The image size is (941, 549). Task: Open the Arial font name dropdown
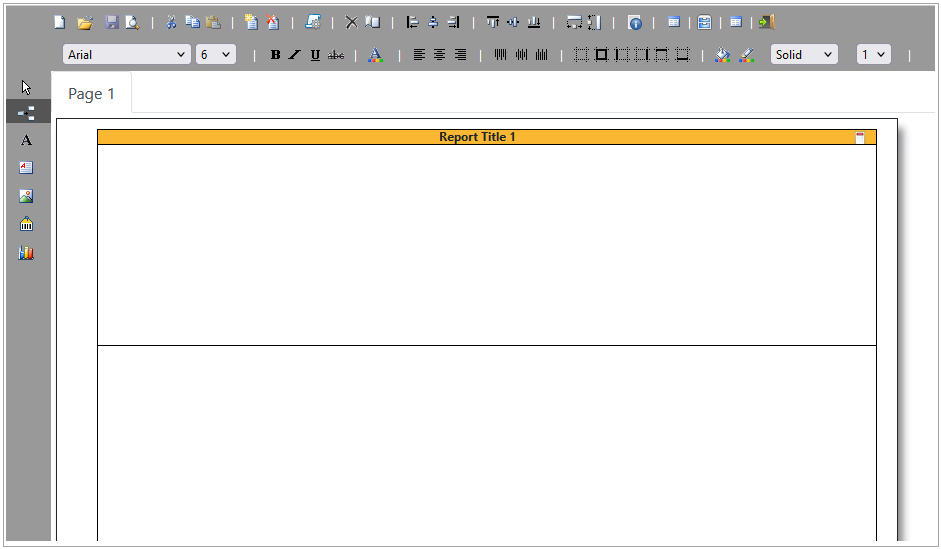pyautogui.click(x=127, y=55)
